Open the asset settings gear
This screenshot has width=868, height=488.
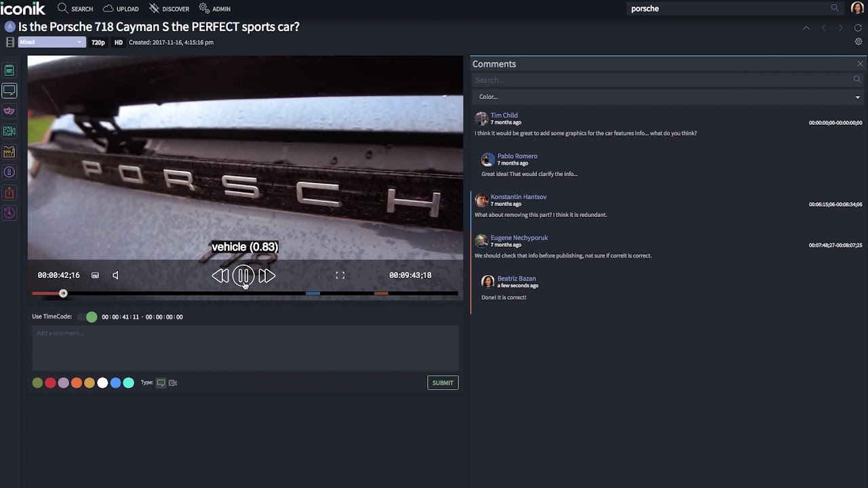859,41
